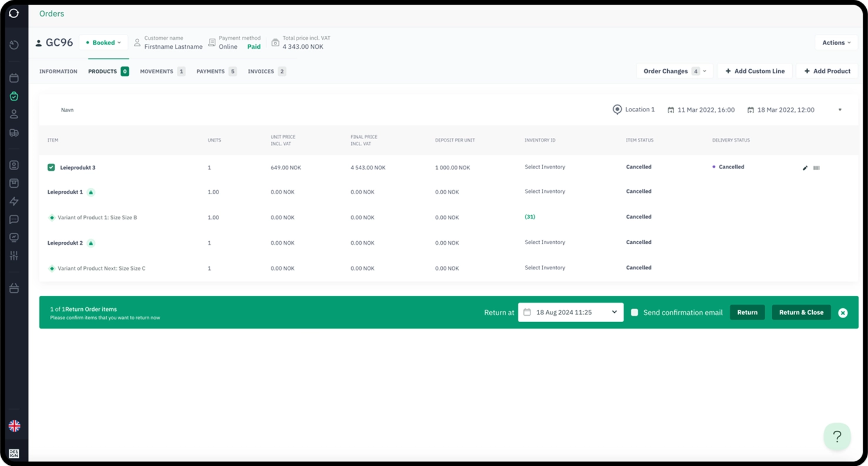Click the Products tab
The image size is (868, 466).
(109, 72)
